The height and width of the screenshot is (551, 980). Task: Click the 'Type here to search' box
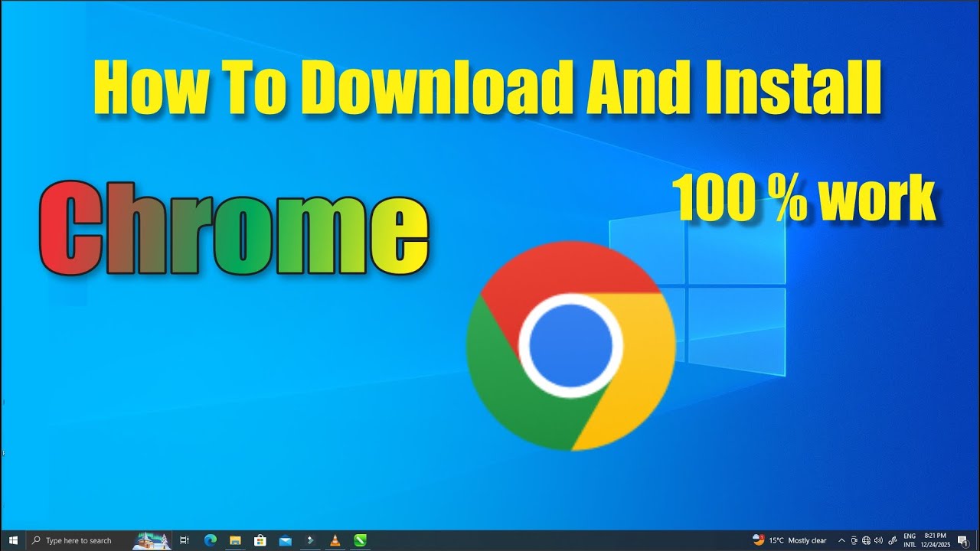click(100, 540)
